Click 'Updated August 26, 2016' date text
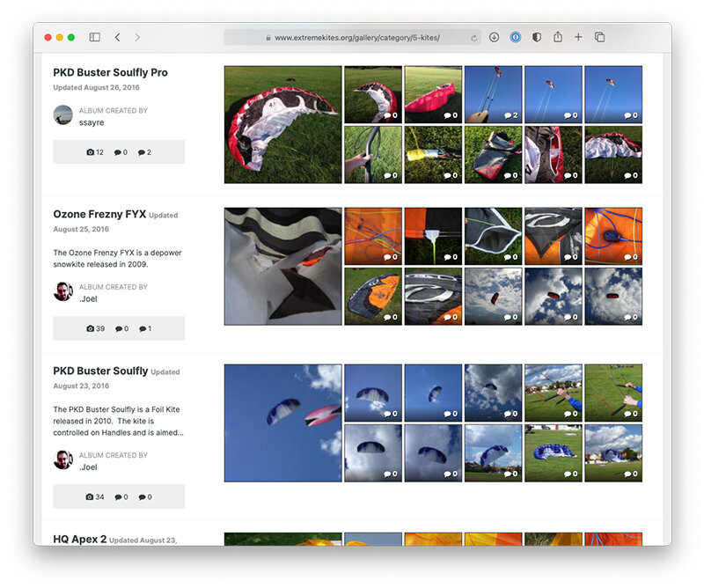 coord(96,88)
